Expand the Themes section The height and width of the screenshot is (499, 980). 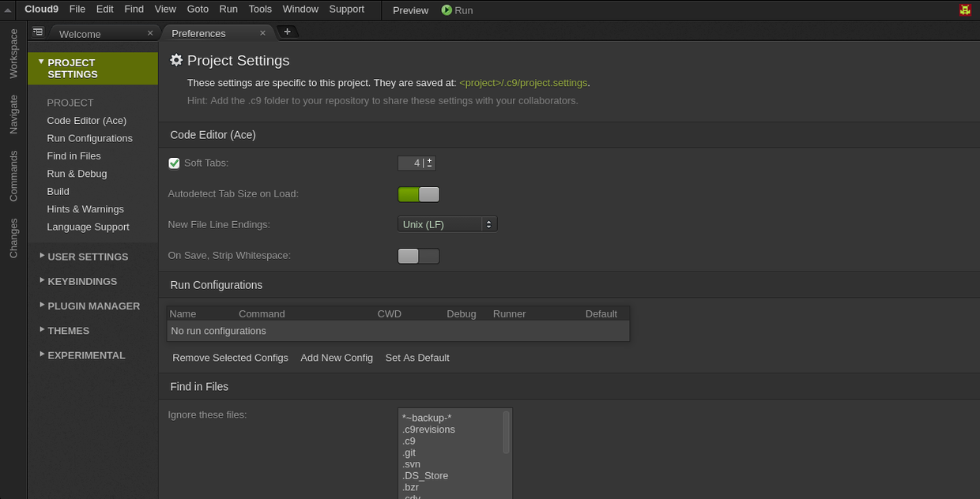coord(68,331)
